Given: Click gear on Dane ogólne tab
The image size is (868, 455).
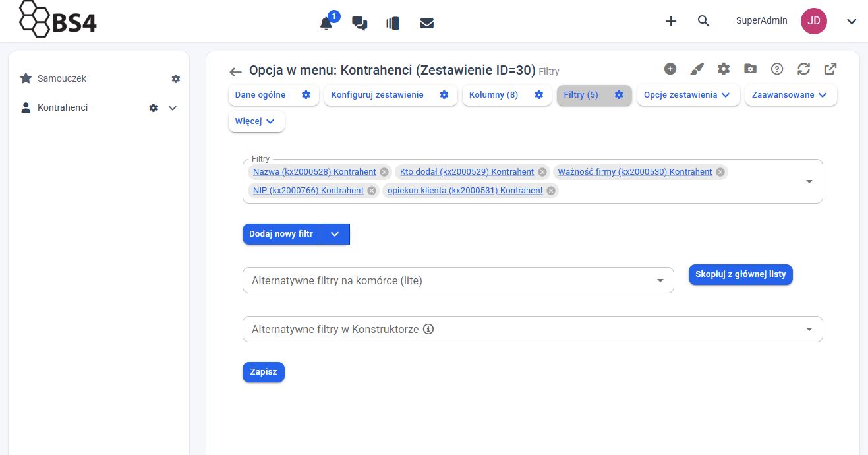Looking at the screenshot, I should tap(306, 95).
